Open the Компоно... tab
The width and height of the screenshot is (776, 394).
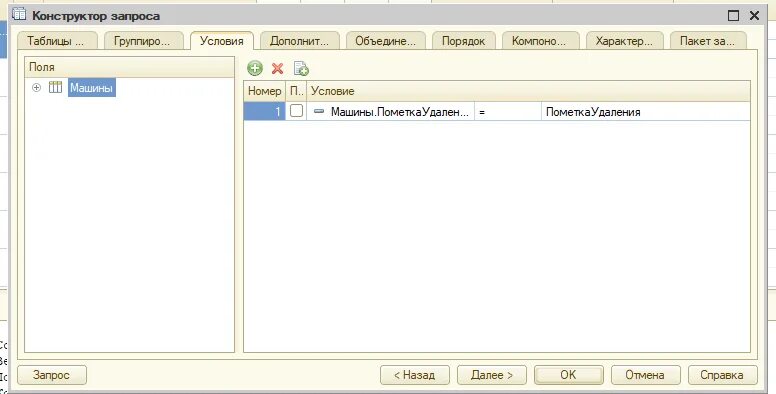pyautogui.click(x=541, y=41)
